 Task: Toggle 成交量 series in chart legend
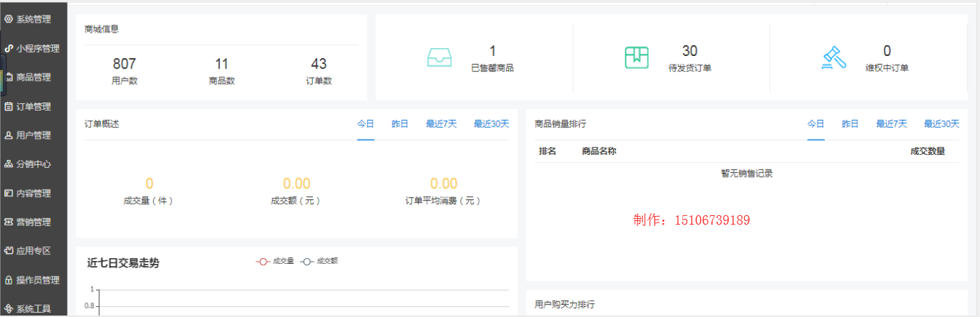tap(275, 262)
